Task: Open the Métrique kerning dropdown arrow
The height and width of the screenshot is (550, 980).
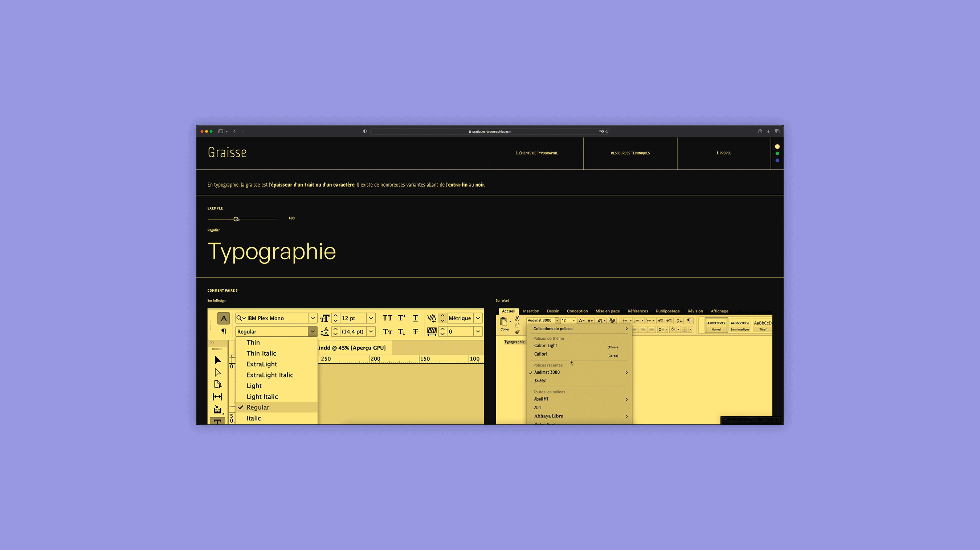Action: click(478, 318)
